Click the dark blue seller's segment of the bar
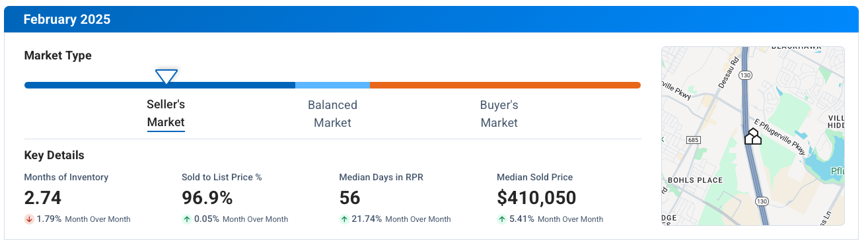The height and width of the screenshot is (245, 868). point(160,85)
